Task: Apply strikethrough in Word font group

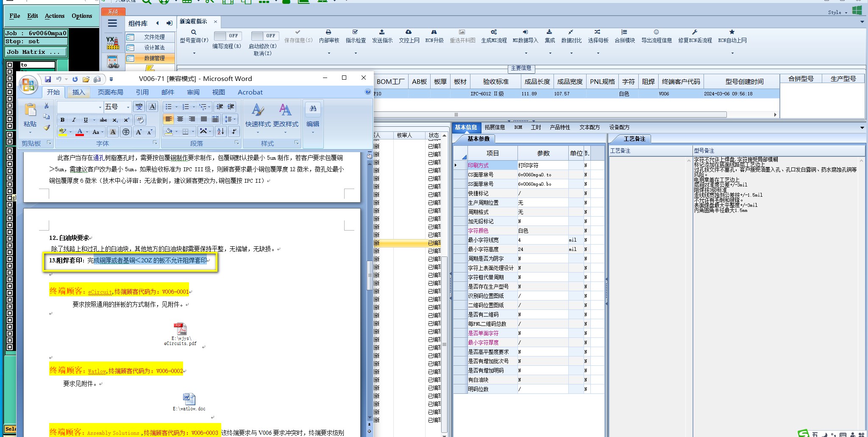Action: [103, 120]
